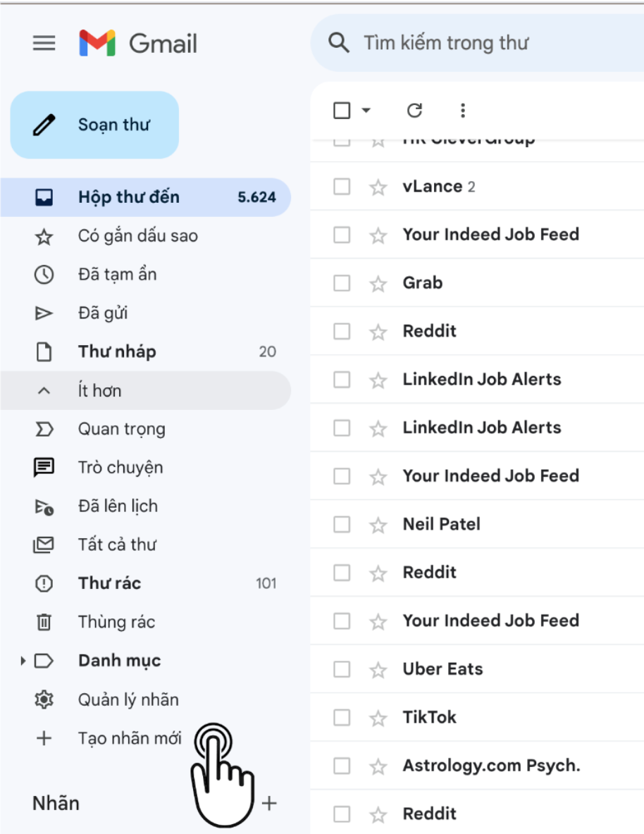Open the main menu hamburger icon
Image resolution: width=644 pixels, height=834 pixels.
pos(44,43)
